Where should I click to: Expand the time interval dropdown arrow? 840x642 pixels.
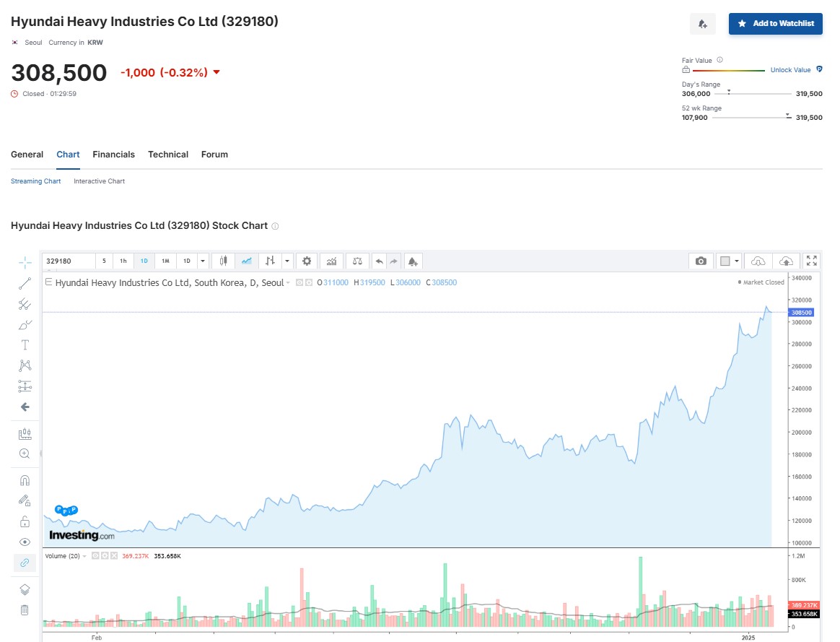point(203,261)
